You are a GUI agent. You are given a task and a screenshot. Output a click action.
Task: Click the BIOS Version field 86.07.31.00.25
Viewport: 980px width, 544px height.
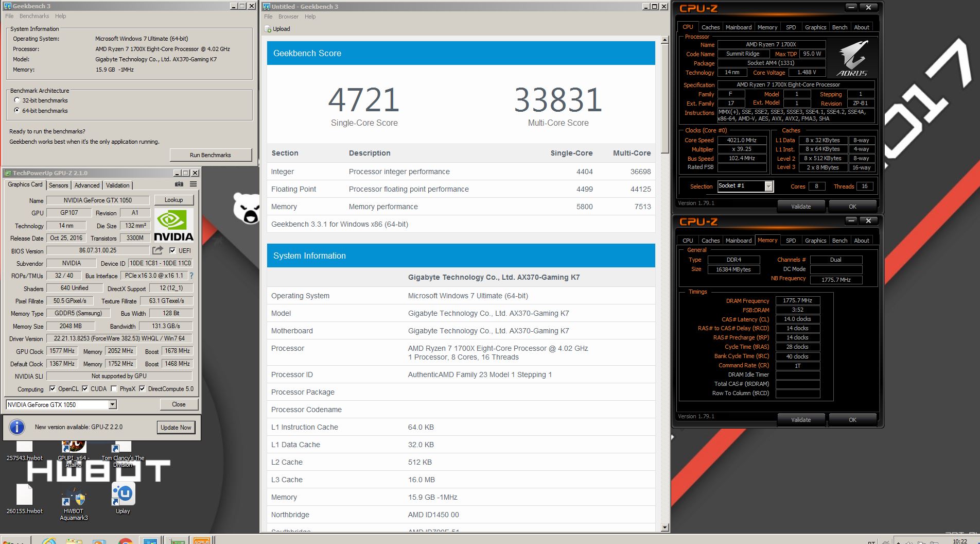98,250
